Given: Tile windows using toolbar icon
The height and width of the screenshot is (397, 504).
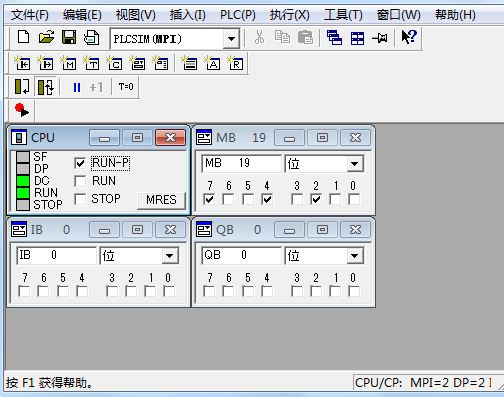Looking at the screenshot, I should tap(357, 38).
